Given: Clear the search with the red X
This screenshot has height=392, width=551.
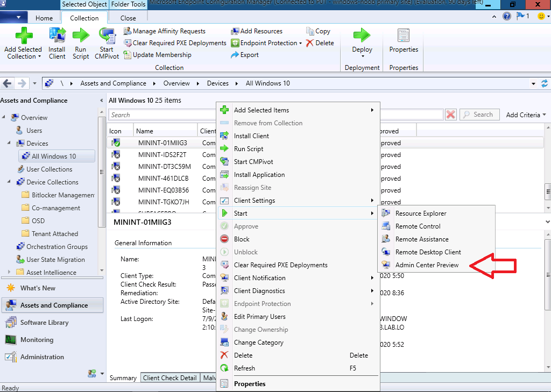Looking at the screenshot, I should pos(450,115).
